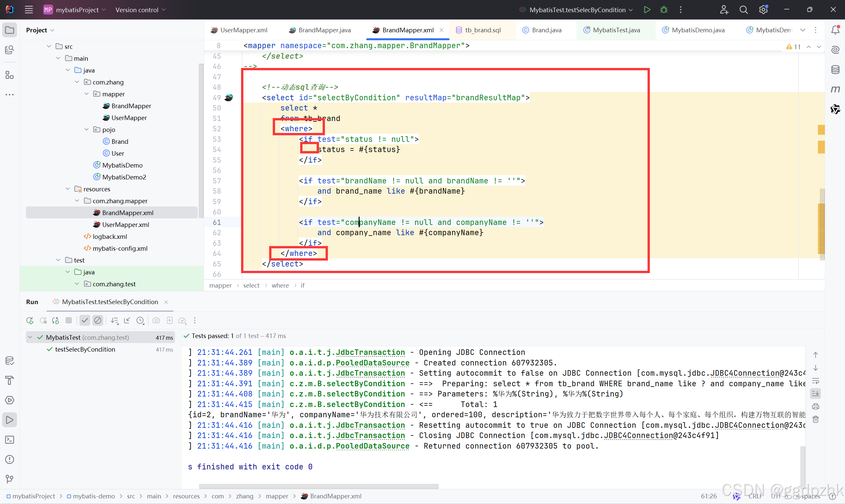This screenshot has height=504, width=845.
Task: Click the Search everywhere icon
Action: pyautogui.click(x=743, y=10)
